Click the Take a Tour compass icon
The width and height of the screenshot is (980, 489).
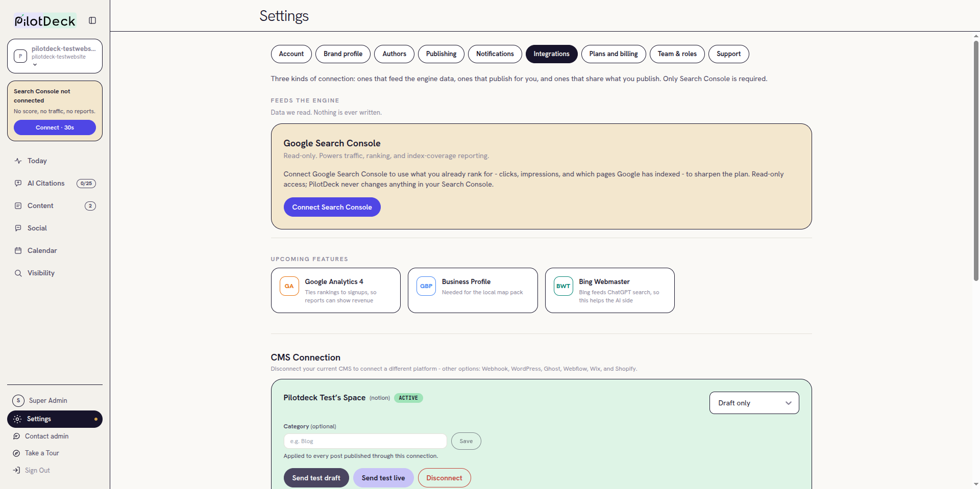pyautogui.click(x=16, y=453)
